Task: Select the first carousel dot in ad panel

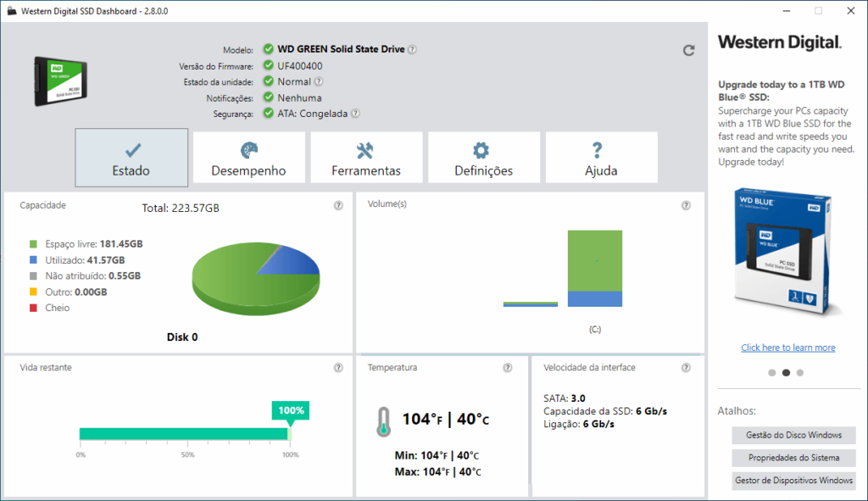Action: coord(771,372)
